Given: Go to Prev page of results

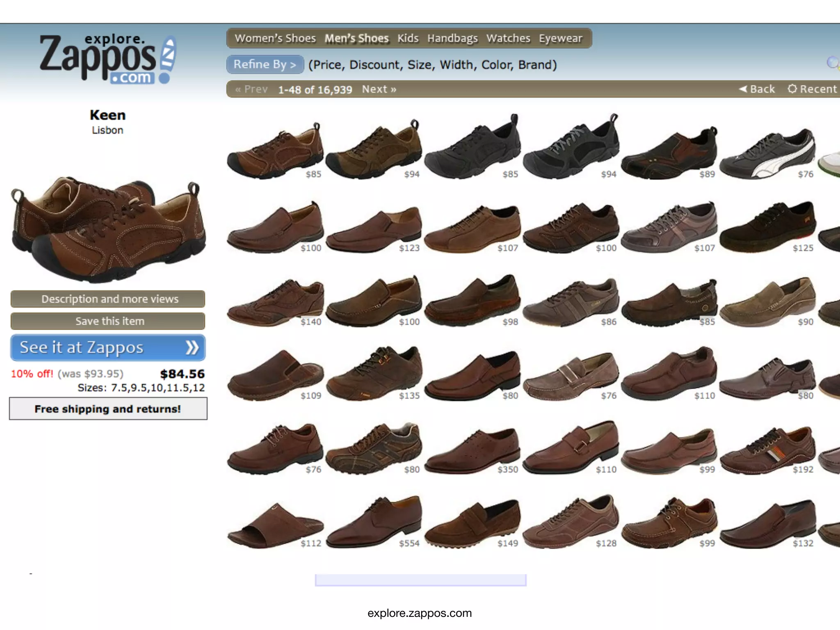Looking at the screenshot, I should tap(251, 89).
